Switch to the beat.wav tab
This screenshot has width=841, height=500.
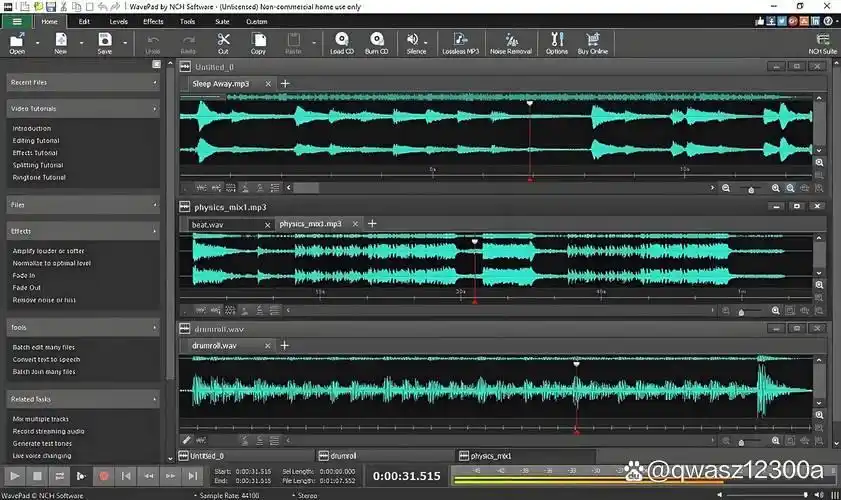coord(207,224)
